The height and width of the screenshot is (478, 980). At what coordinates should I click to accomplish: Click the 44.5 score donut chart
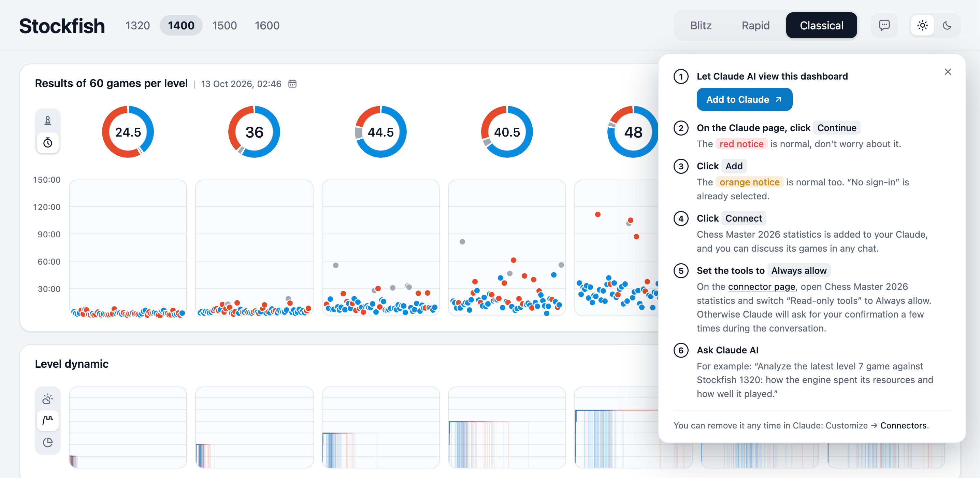point(380,132)
